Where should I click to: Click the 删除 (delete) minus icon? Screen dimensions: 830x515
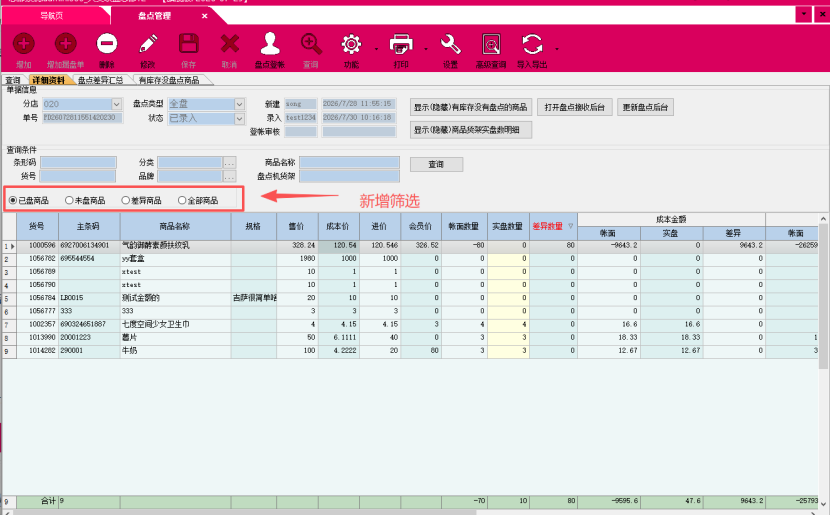point(106,44)
